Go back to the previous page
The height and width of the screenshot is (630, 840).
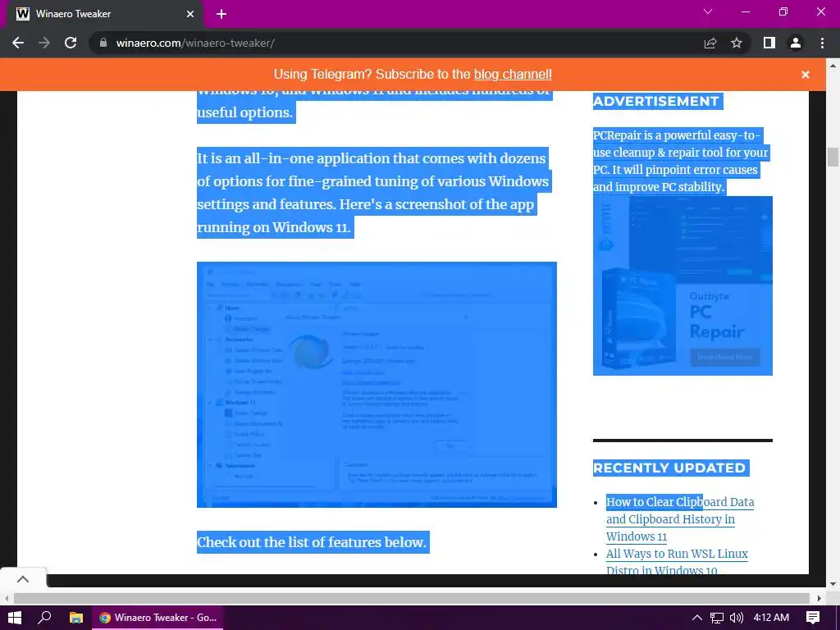point(18,43)
